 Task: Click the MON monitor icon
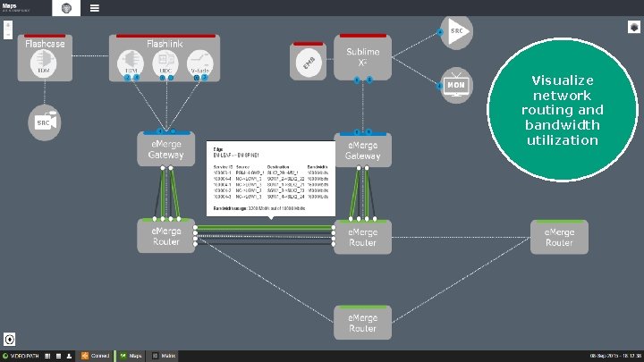tap(456, 86)
